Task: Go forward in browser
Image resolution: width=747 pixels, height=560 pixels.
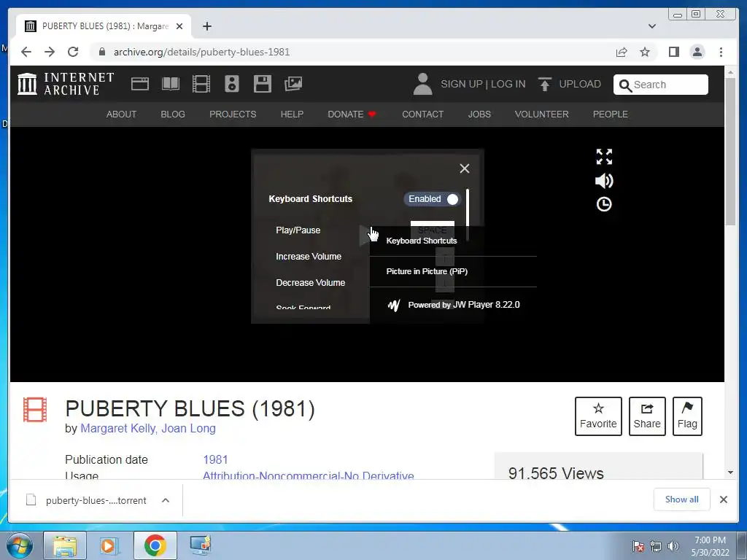Action: pyautogui.click(x=50, y=52)
